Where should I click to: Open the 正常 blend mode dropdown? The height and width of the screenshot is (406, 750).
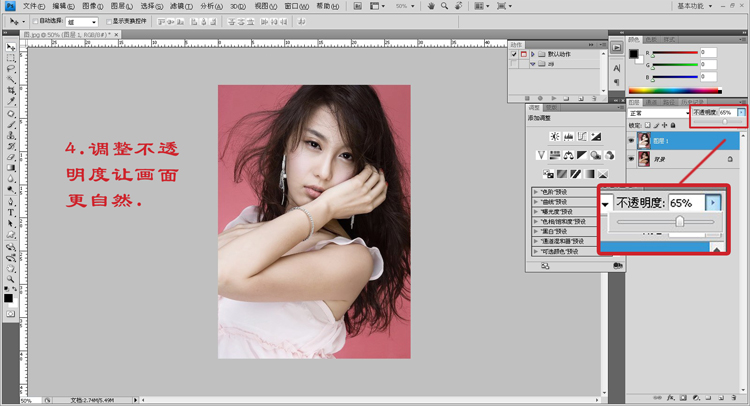point(658,113)
